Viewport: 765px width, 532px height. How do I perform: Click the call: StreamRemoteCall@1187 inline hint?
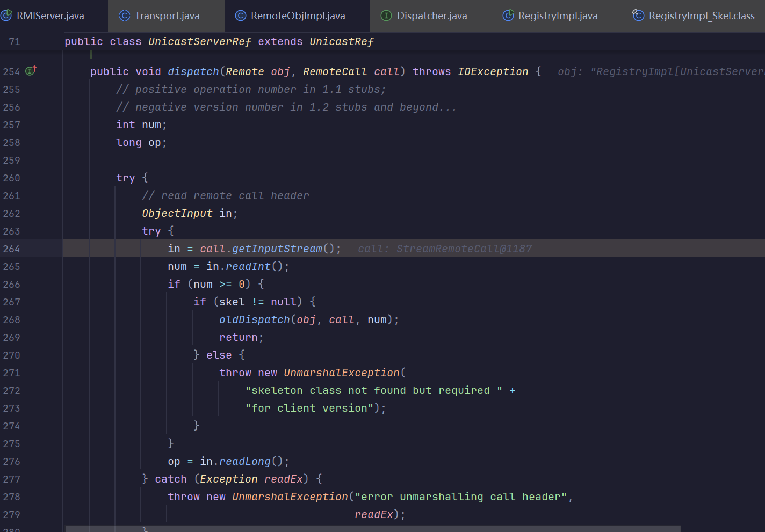(445, 249)
